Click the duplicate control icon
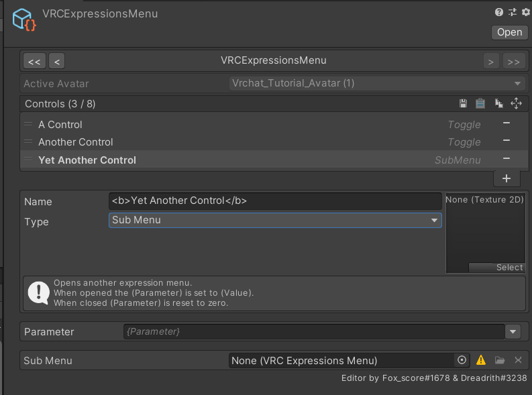532x395 pixels. [x=498, y=103]
